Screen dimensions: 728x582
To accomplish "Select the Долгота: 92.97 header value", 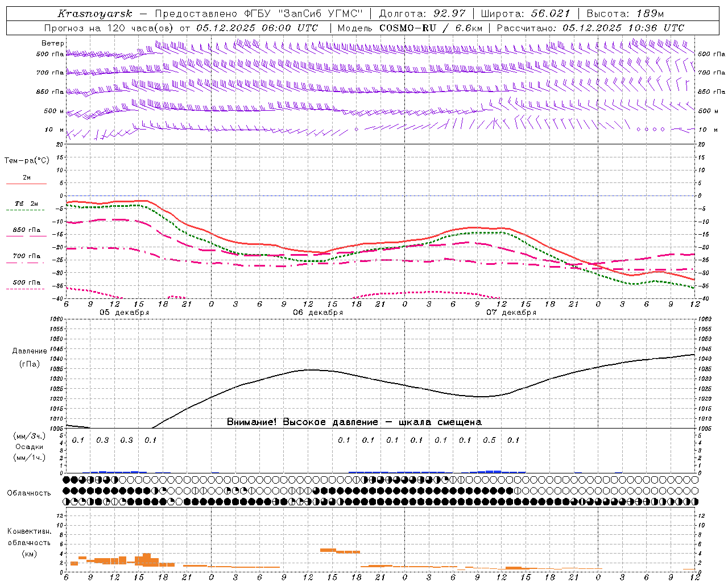I will coord(422,14).
